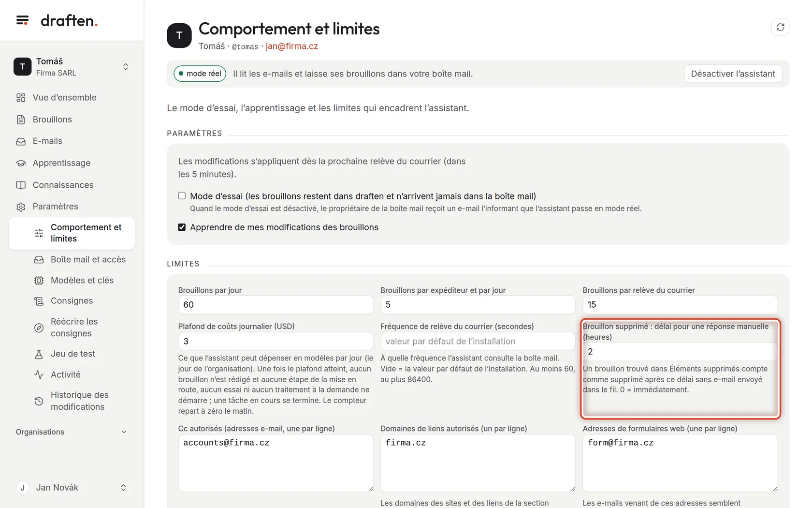Open the jan@firma.cz link
The image size is (812, 508).
(x=291, y=46)
